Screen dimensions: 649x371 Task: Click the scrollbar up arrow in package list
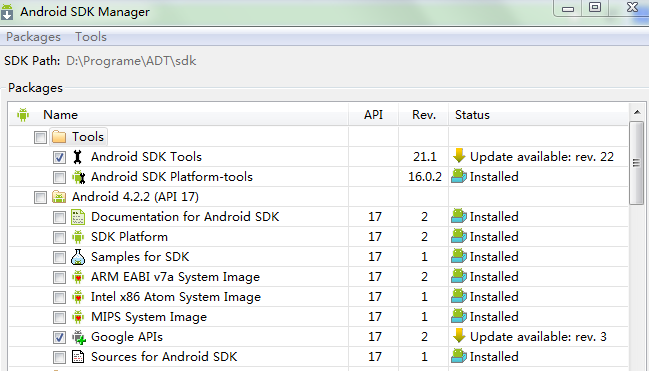point(637,112)
